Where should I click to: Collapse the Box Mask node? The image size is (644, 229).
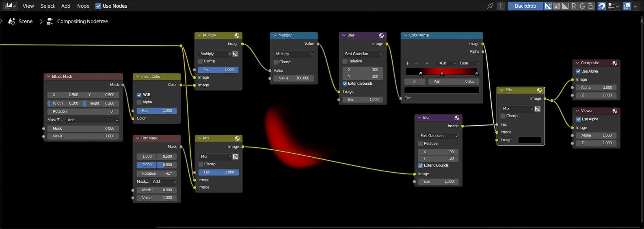[137, 138]
